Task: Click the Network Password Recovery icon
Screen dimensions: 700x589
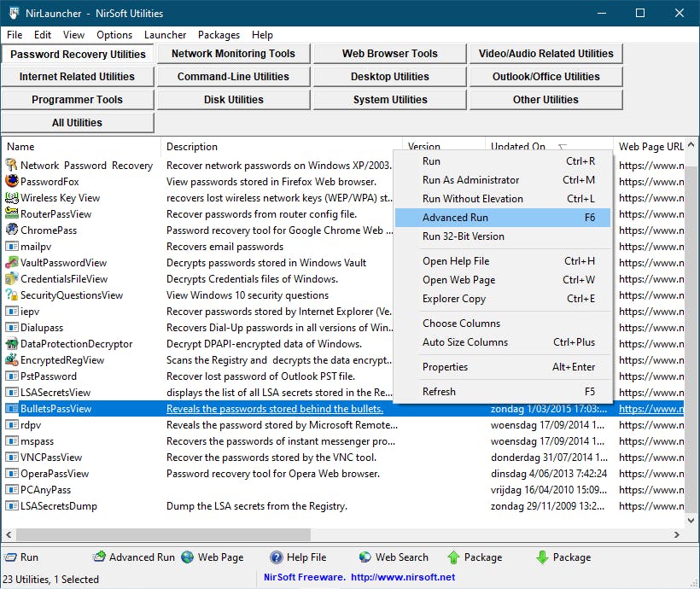Action: [x=12, y=166]
